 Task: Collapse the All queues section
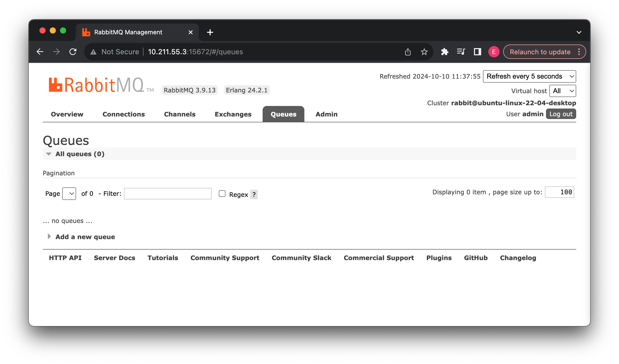(49, 154)
